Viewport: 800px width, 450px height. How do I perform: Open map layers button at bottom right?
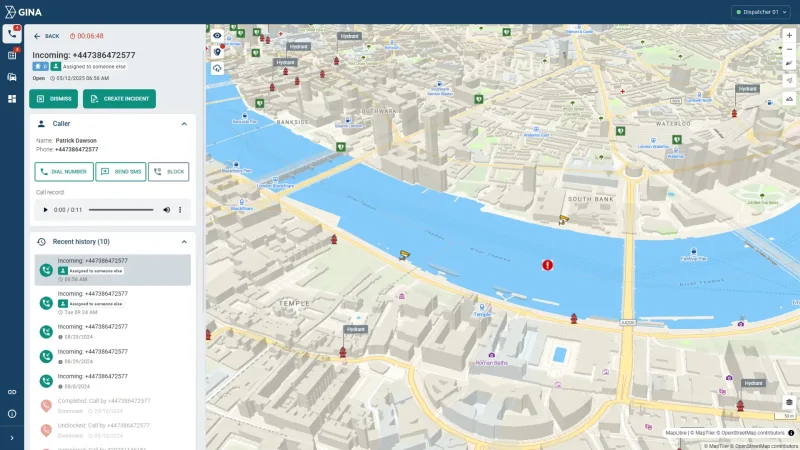[789, 401]
